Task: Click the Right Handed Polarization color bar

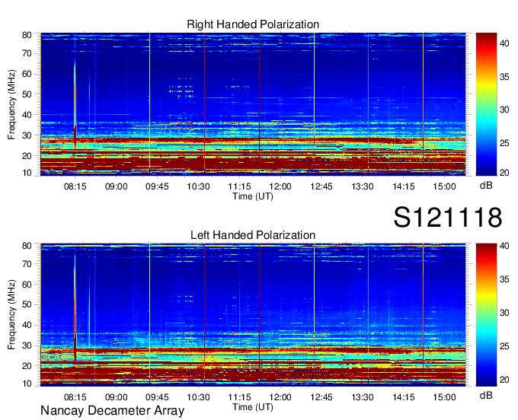Action: [x=486, y=104]
